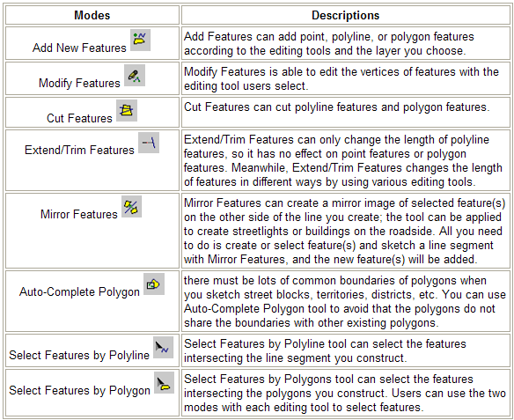Click the Add New Features icon
The image size is (514, 420).
pyautogui.click(x=140, y=40)
